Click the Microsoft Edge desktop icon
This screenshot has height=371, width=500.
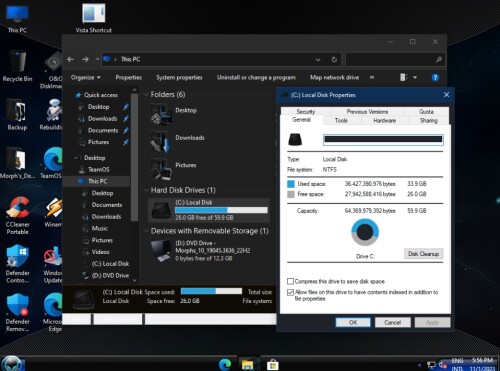point(53,313)
